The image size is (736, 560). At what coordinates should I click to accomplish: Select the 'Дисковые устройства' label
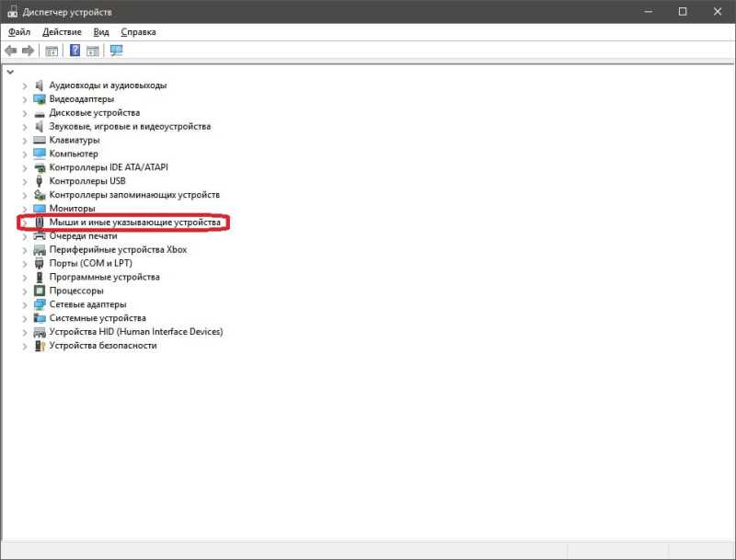pyautogui.click(x=95, y=112)
